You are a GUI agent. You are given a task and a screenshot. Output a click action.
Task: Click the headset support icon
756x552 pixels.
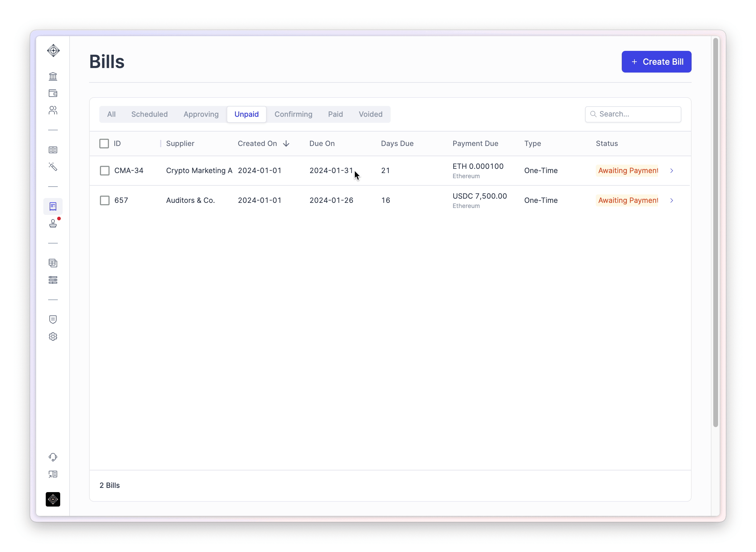53,457
